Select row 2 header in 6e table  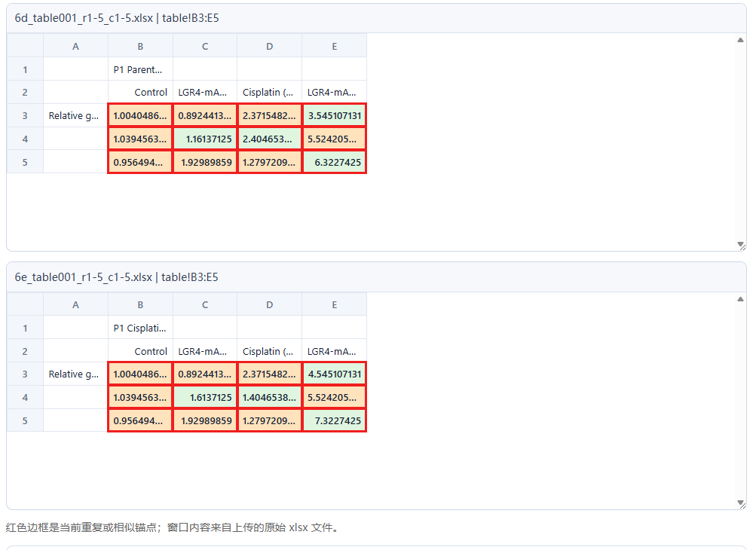click(25, 351)
